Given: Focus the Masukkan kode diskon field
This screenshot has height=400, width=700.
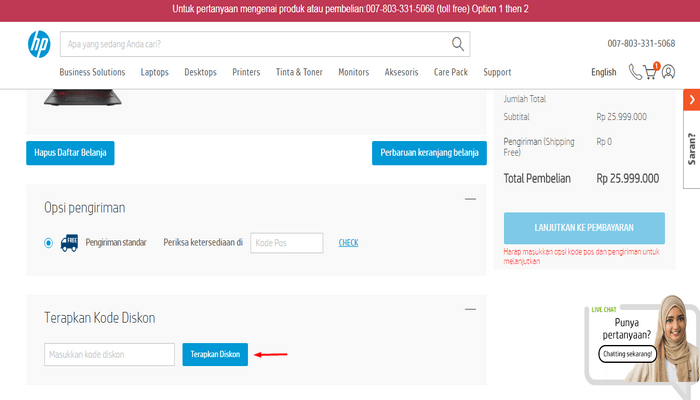Looking at the screenshot, I should tap(109, 354).
